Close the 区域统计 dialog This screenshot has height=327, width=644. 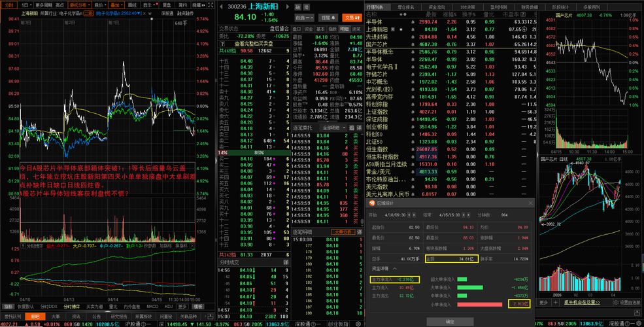[530, 203]
